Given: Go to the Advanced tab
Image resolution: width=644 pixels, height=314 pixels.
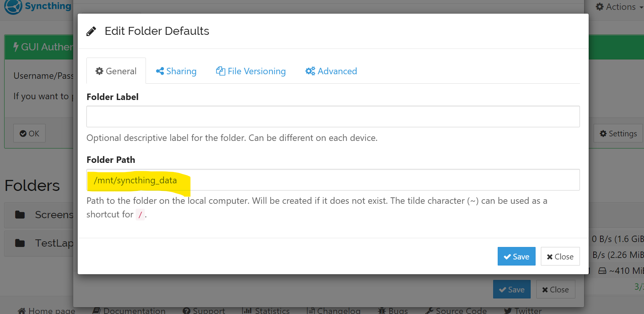Looking at the screenshot, I should click(x=331, y=71).
